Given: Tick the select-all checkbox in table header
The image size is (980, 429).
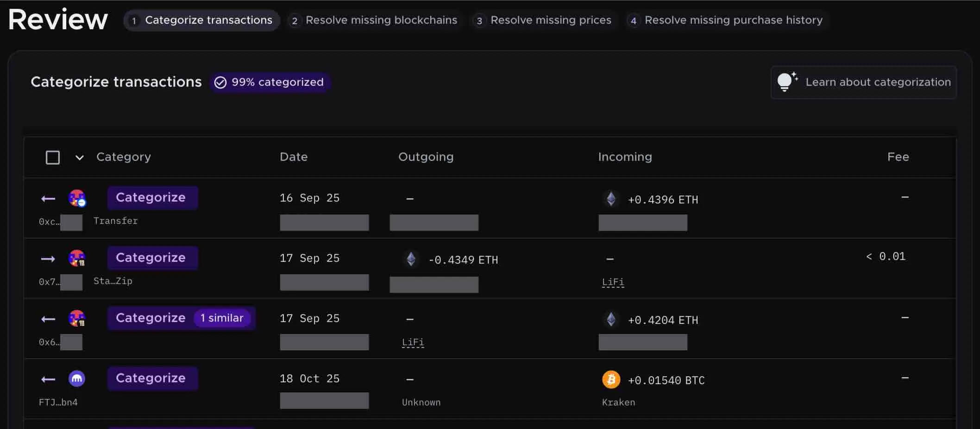Looking at the screenshot, I should (53, 158).
